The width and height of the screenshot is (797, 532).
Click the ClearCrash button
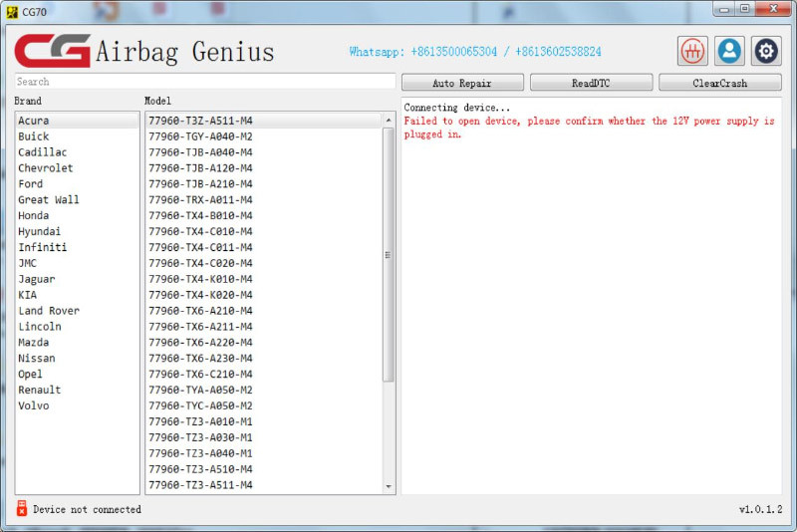pyautogui.click(x=719, y=83)
